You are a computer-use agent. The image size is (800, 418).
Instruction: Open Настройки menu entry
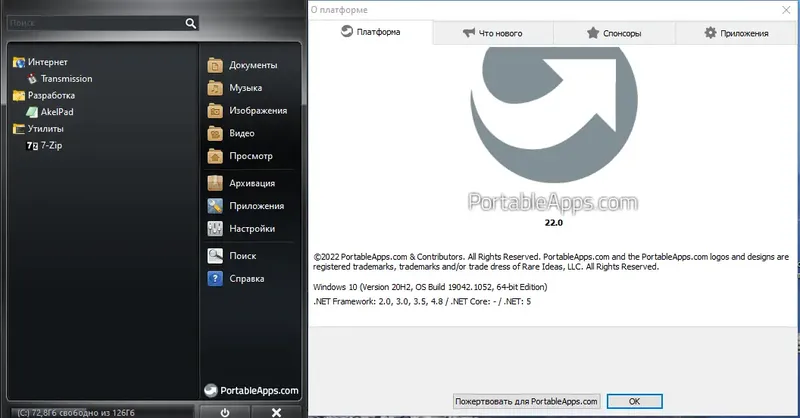pos(250,229)
